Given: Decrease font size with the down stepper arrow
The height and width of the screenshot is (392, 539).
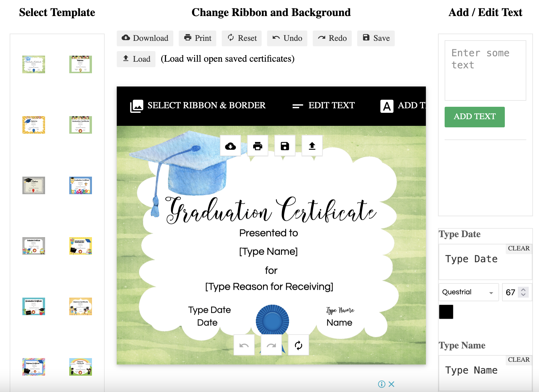Looking at the screenshot, I should tap(523, 295).
